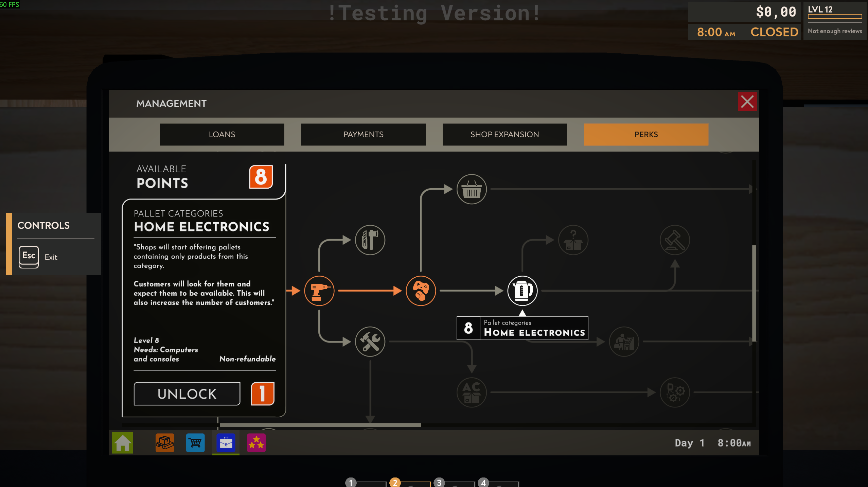Click the available points badge 8
The image size is (868, 487).
[x=261, y=177]
